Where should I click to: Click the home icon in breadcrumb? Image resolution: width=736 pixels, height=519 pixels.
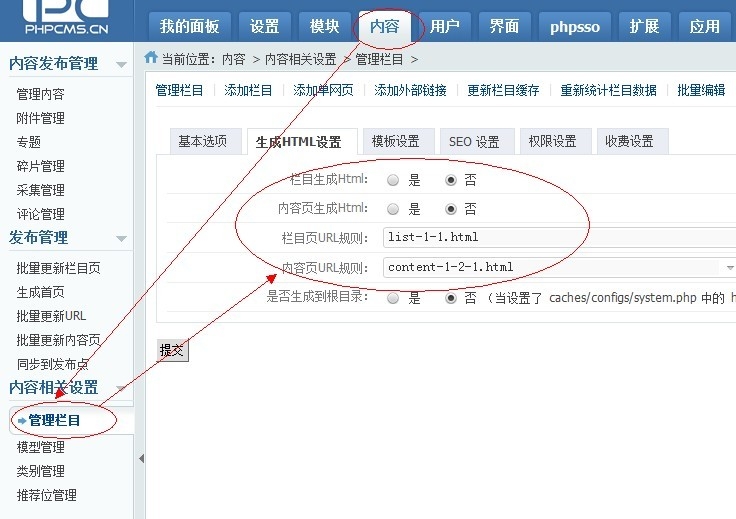(x=151, y=57)
